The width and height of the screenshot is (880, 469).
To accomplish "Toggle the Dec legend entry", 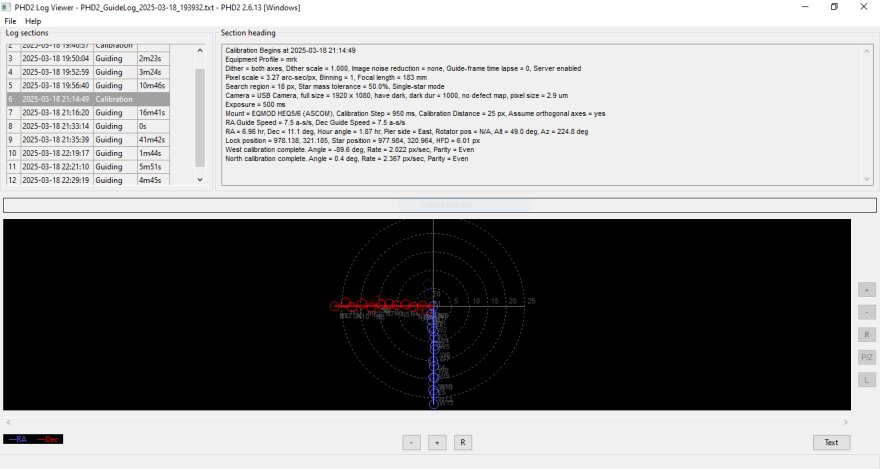I will (49, 439).
